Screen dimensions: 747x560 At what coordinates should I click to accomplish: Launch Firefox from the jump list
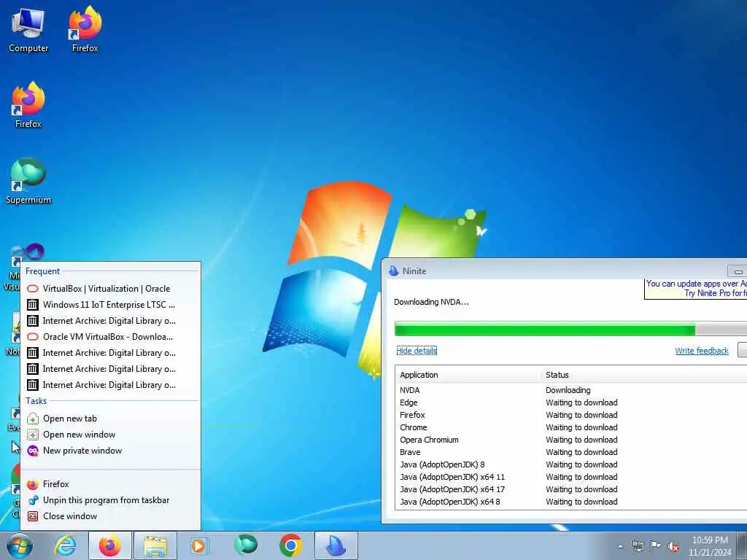pos(110,484)
